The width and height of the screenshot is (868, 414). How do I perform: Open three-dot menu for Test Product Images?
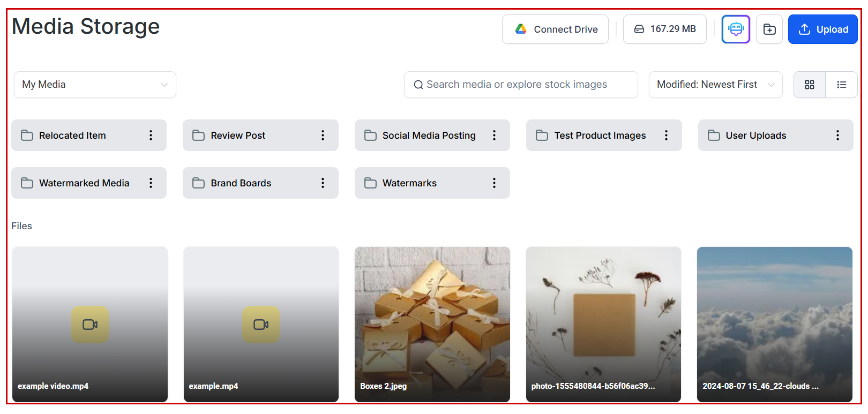click(666, 136)
